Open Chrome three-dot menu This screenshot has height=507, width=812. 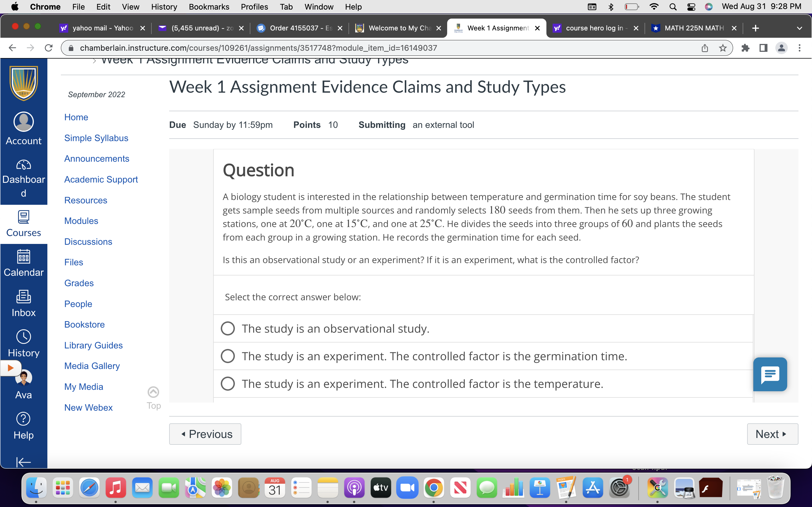[x=800, y=48]
